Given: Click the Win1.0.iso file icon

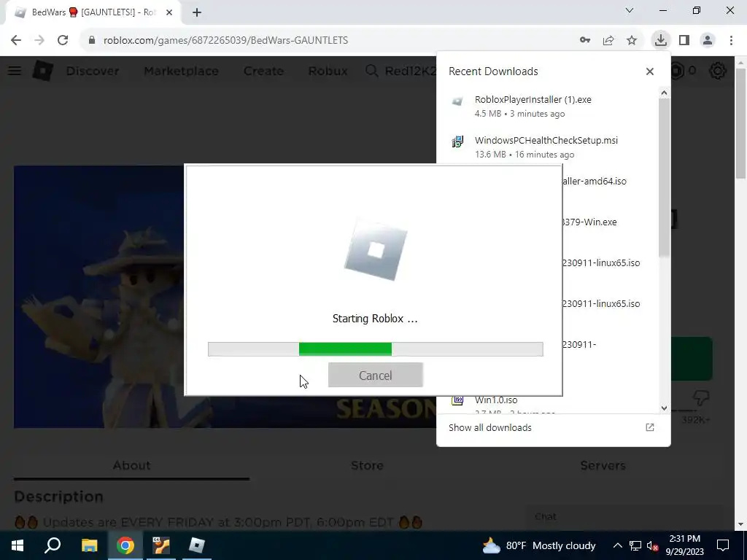Looking at the screenshot, I should (457, 400).
